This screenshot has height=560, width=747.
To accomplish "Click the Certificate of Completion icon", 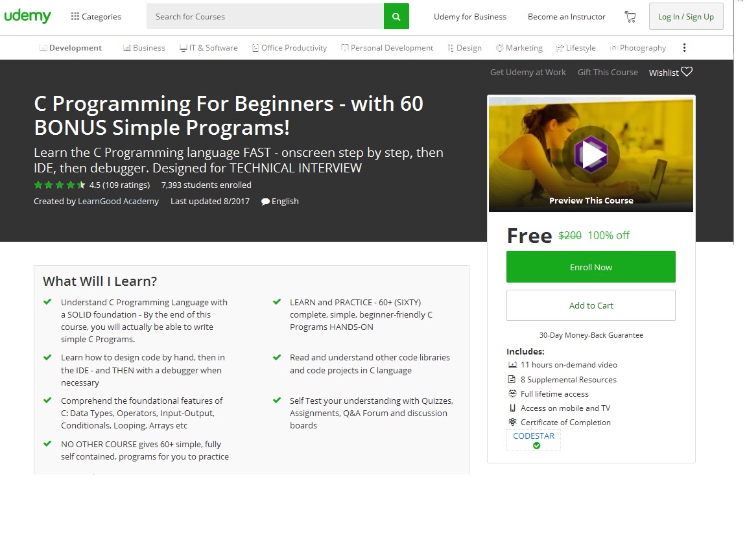I will (x=513, y=422).
